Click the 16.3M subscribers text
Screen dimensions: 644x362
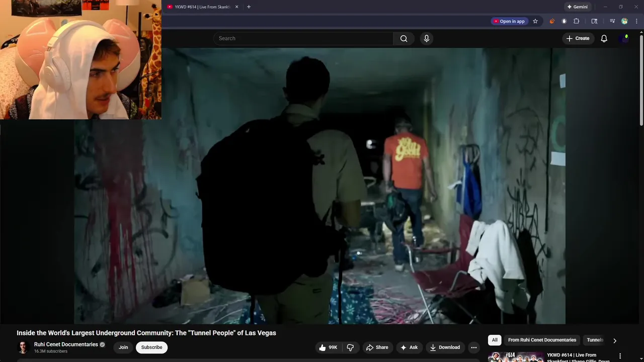(51, 351)
